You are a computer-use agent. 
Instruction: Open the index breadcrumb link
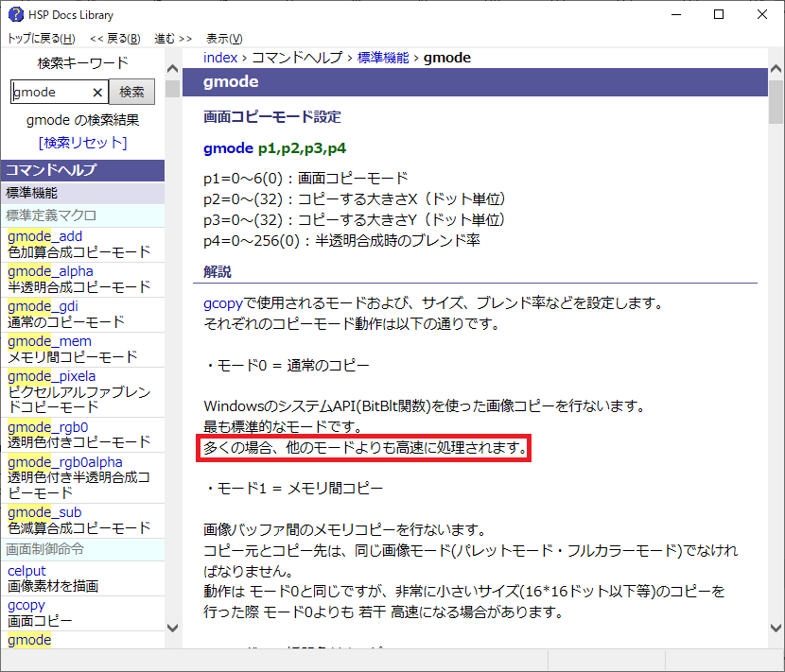[220, 58]
